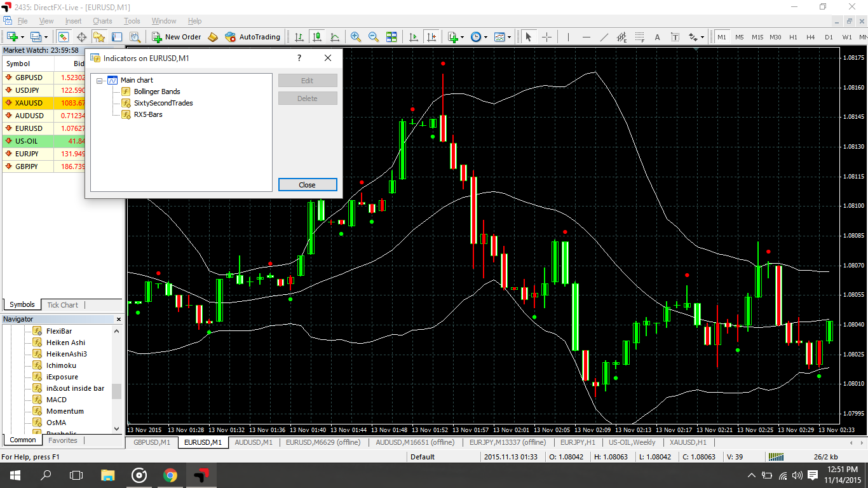This screenshot has width=868, height=488.
Task: Open the Tools menu
Action: coord(132,21)
